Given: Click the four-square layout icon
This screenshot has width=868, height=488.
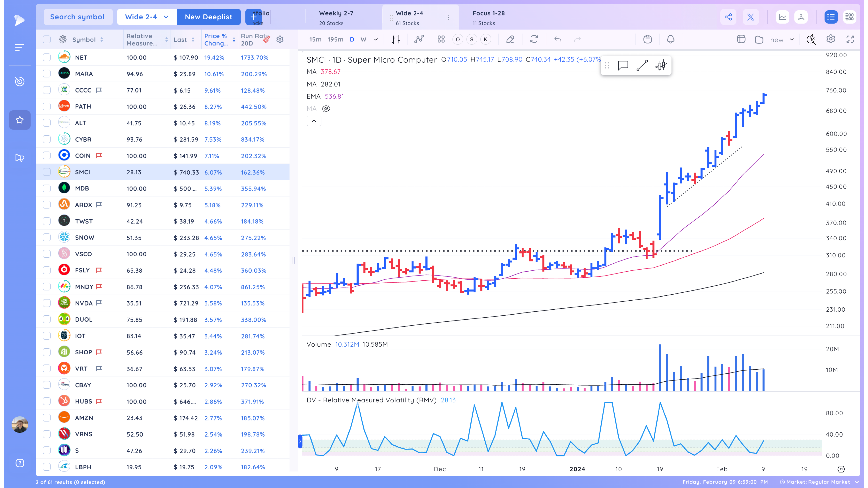Looking at the screenshot, I should click(441, 39).
